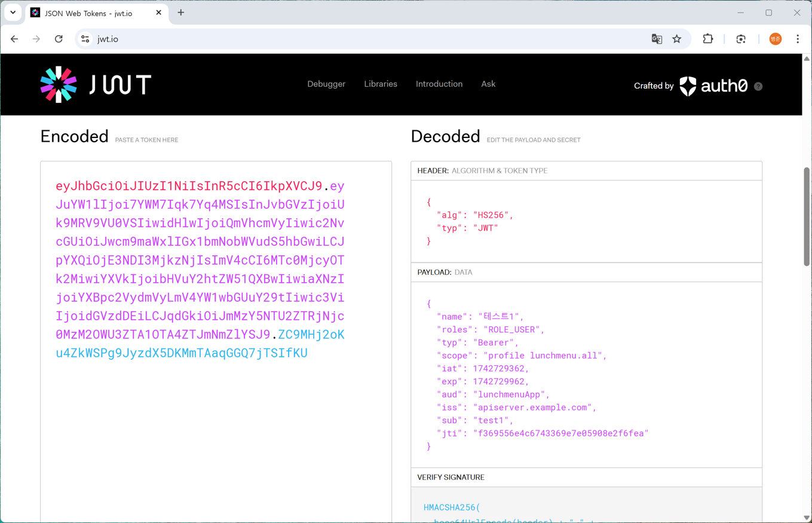This screenshot has height=523, width=812.
Task: Click the Auth0 shield logo
Action: point(688,86)
